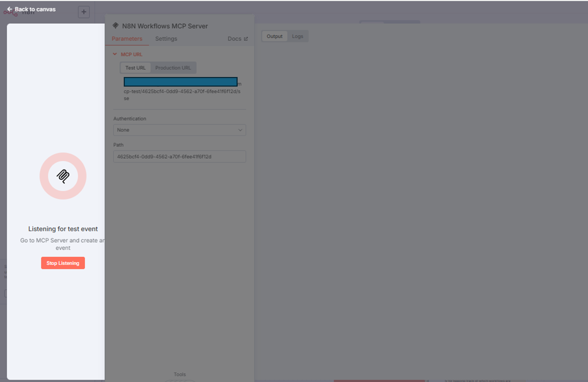The width and height of the screenshot is (588, 382).
Task: Click the MCP Server node icon beside title
Action: [x=116, y=26]
